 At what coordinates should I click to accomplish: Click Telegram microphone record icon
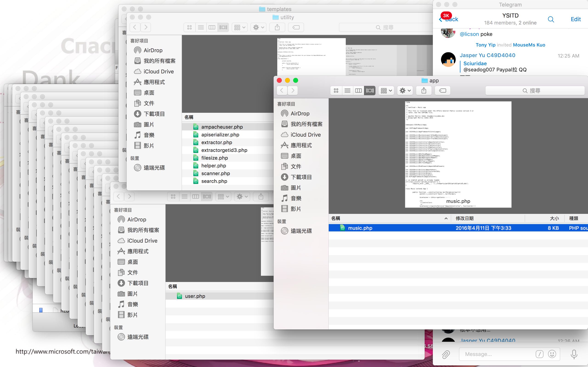point(574,354)
